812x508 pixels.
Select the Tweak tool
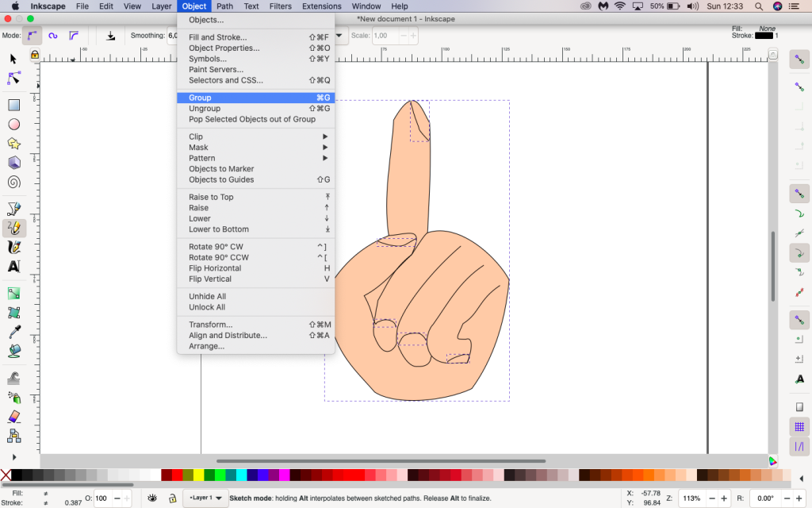coord(14,378)
